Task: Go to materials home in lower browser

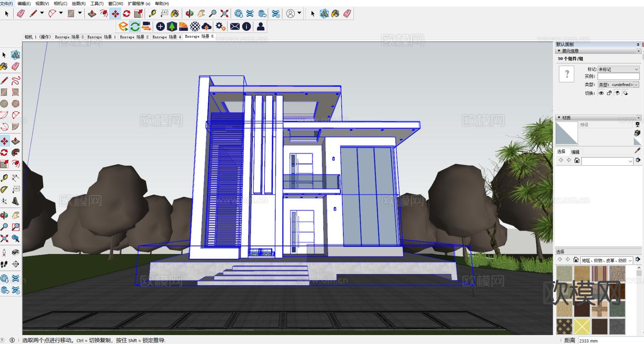Action: (x=576, y=260)
